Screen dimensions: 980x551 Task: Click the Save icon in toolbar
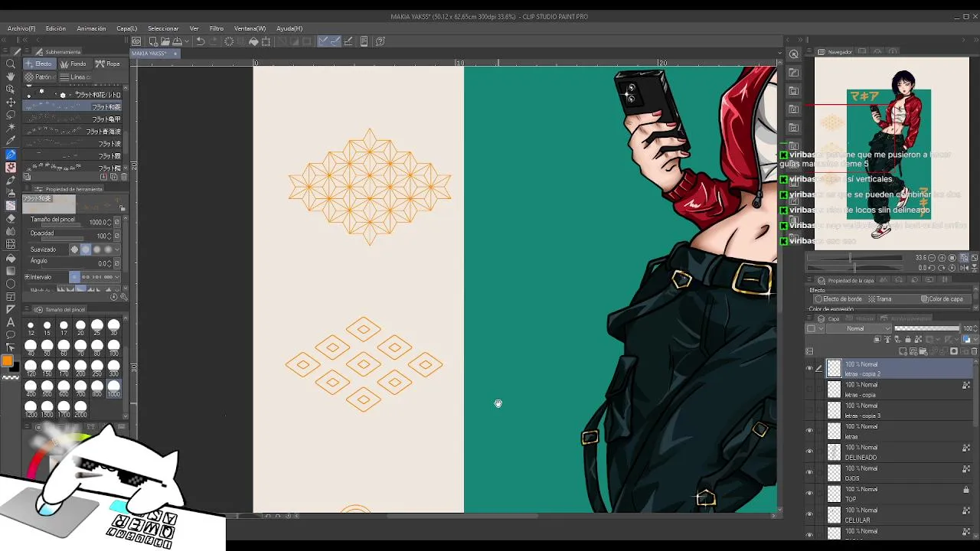(177, 41)
